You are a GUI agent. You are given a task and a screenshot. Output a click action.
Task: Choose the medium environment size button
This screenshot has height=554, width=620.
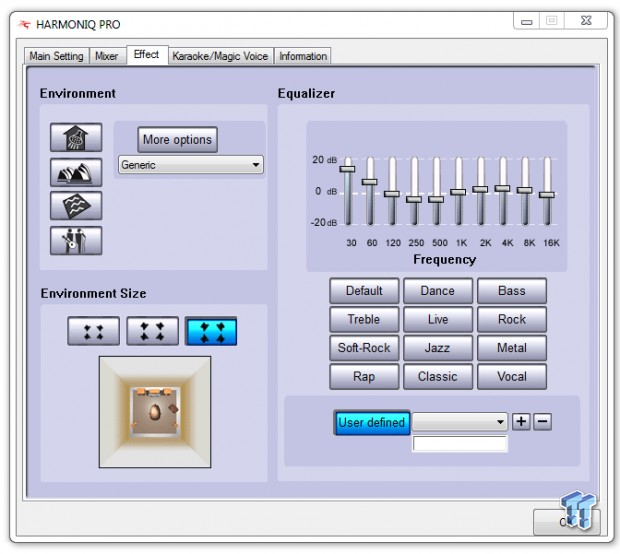coord(152,331)
